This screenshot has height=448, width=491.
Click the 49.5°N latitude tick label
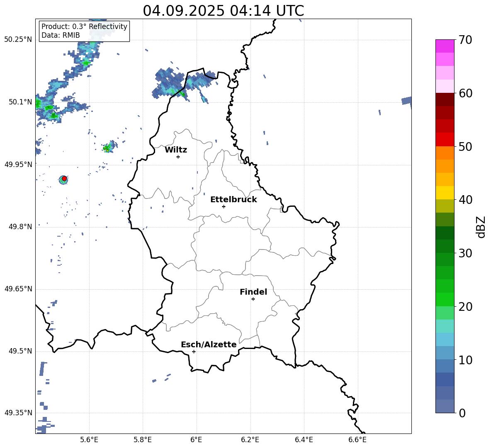pos(20,351)
